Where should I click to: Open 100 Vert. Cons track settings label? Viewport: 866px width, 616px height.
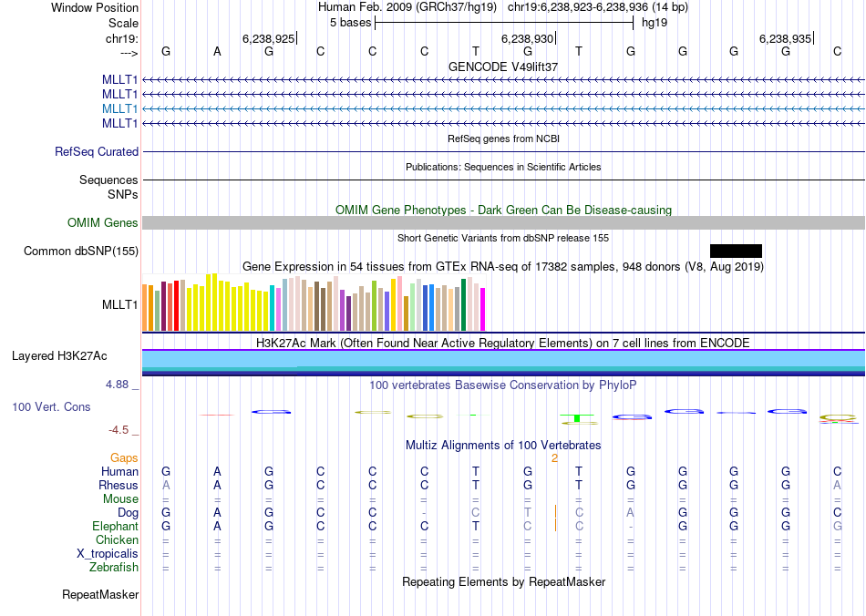coord(51,407)
